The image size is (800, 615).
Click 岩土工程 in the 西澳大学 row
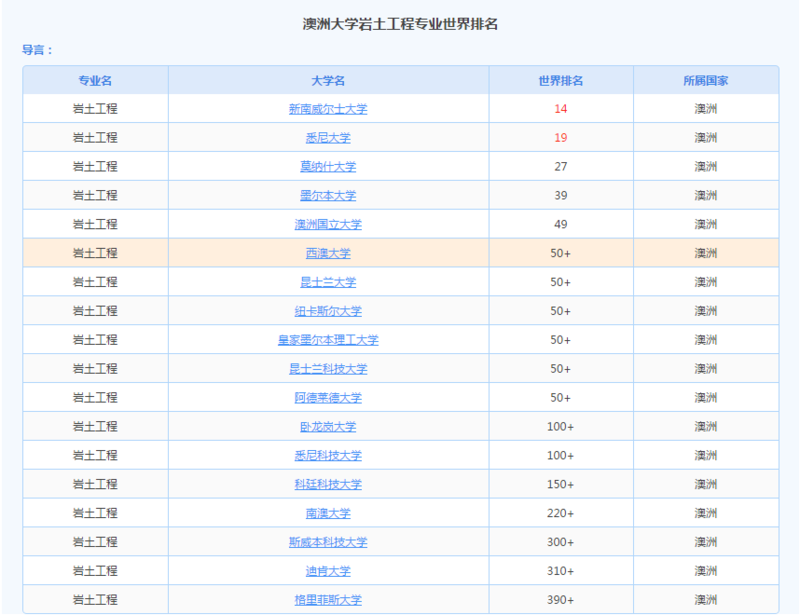(x=95, y=253)
